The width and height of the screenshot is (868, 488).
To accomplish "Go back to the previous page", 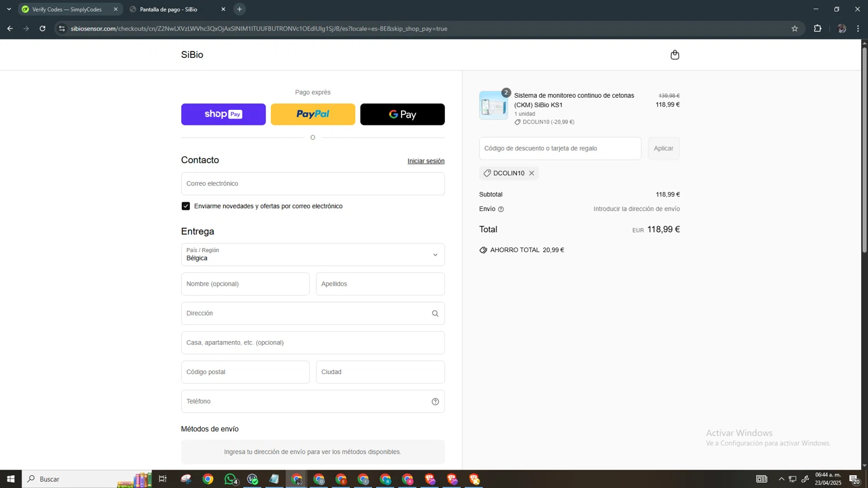I will tap(10, 28).
